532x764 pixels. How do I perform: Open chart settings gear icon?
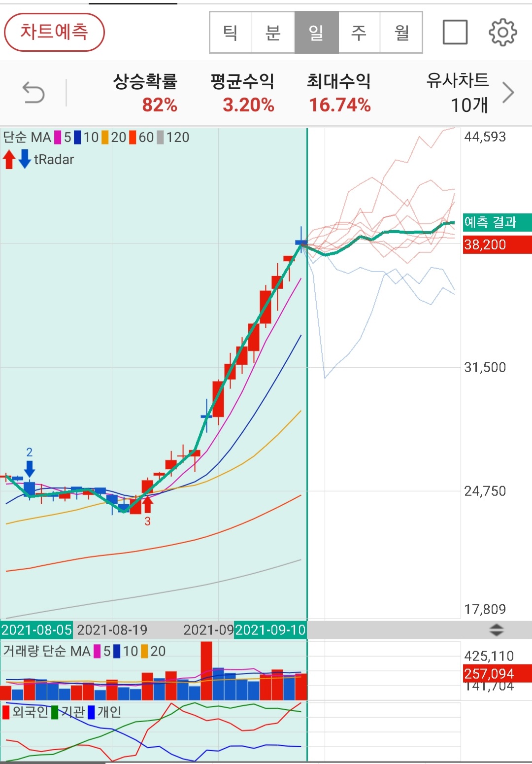(x=502, y=33)
